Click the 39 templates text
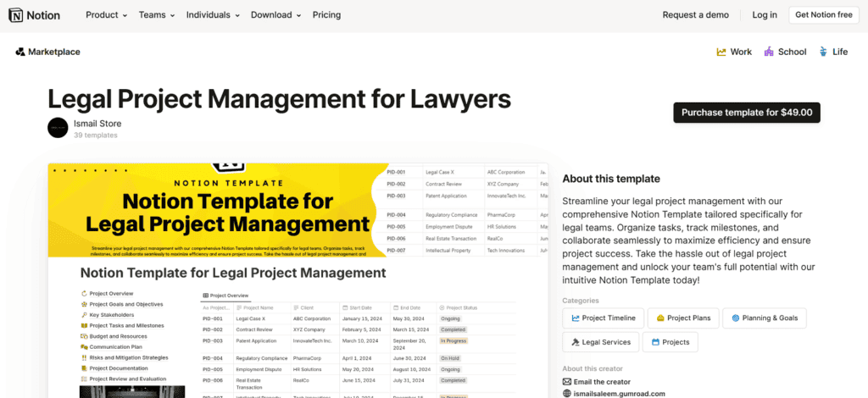 [95, 135]
